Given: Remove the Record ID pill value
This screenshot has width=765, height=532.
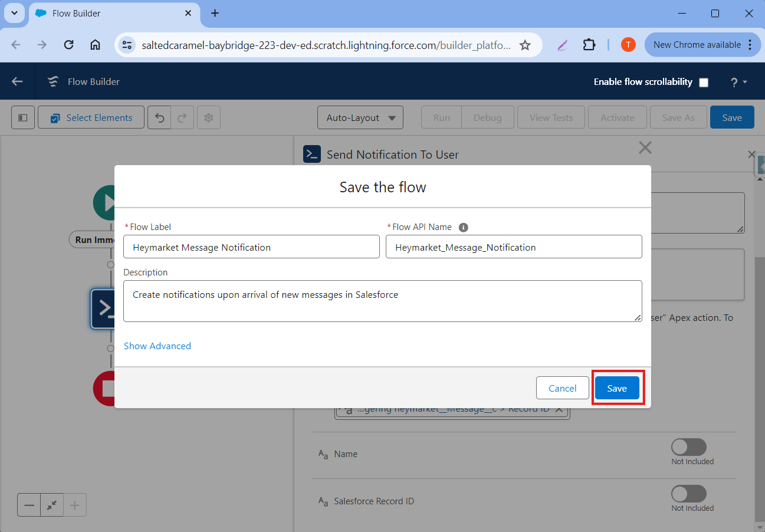Looking at the screenshot, I should (559, 409).
